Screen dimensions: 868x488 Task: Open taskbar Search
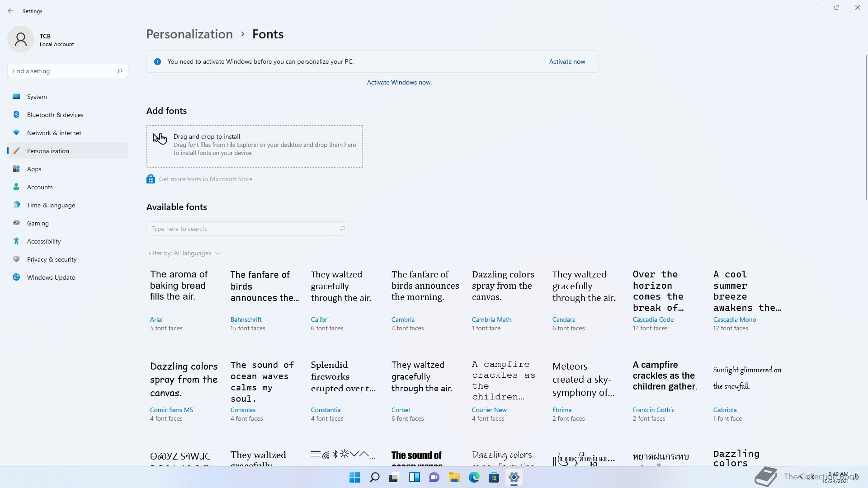tap(375, 477)
